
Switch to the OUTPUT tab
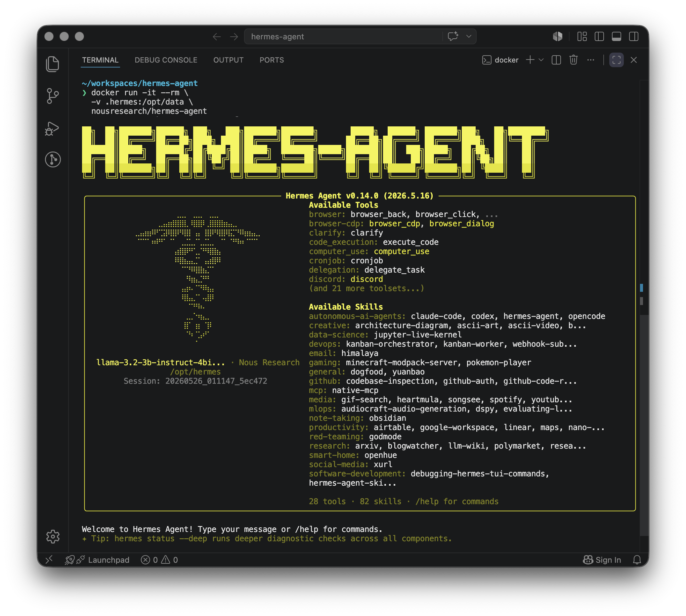229,60
